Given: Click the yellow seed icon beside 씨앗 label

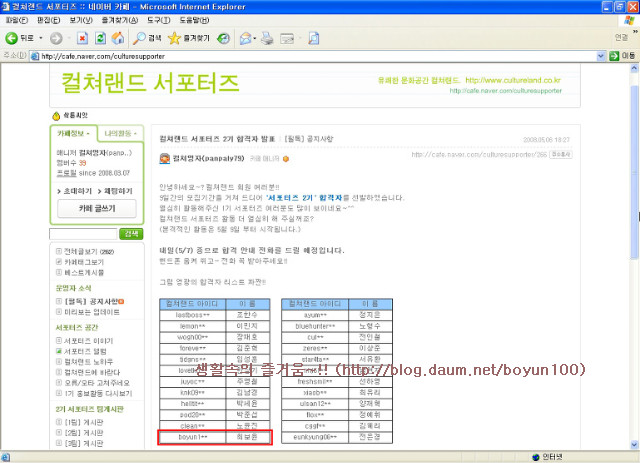Looking at the screenshot, I should tap(56, 116).
